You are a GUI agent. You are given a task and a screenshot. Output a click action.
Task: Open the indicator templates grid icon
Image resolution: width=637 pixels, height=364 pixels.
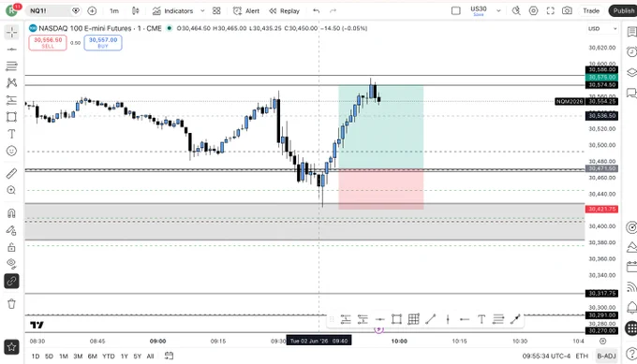(216, 11)
